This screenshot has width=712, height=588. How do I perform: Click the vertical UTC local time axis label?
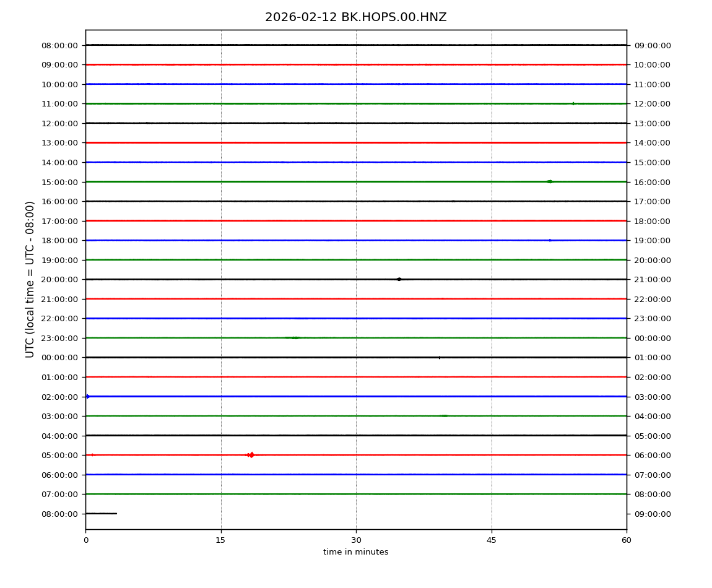coord(30,279)
